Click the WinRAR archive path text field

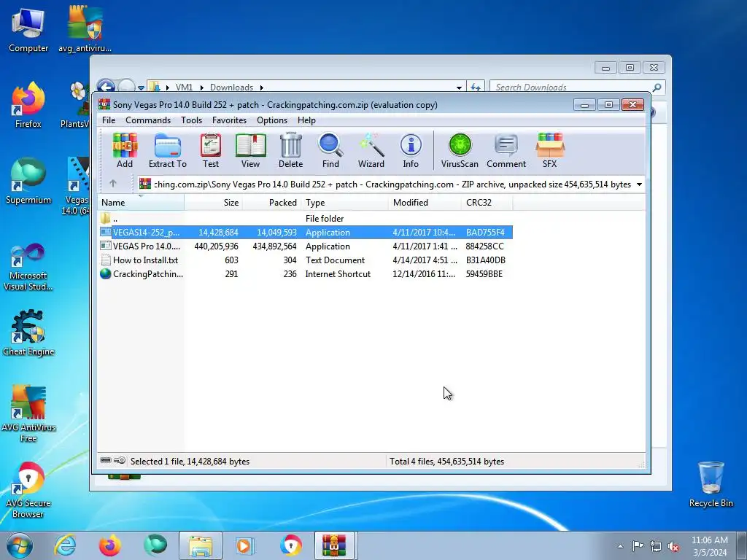(386, 184)
